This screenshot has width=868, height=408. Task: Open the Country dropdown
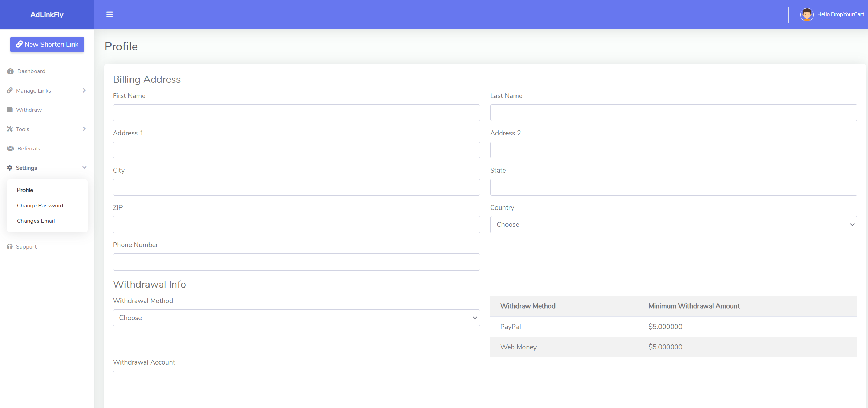[x=673, y=225]
